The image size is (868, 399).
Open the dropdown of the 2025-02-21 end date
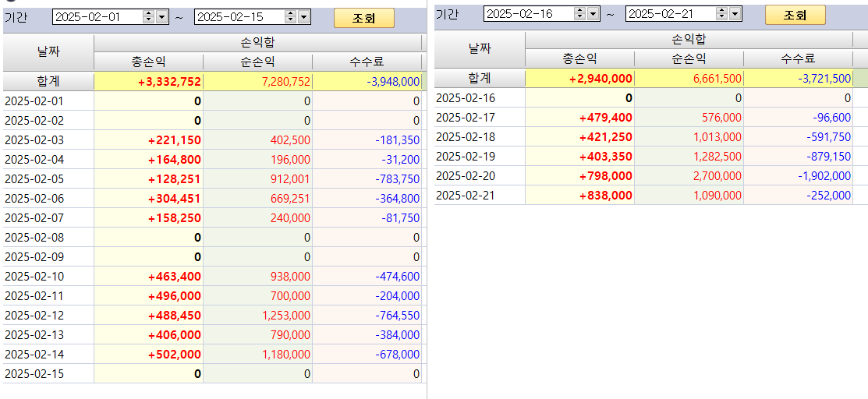(735, 13)
